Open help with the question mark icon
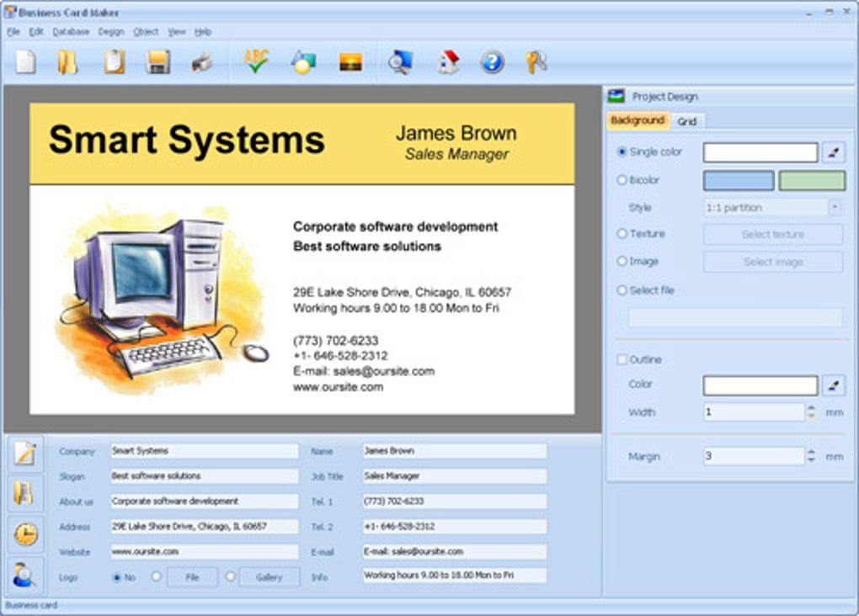 492,62
